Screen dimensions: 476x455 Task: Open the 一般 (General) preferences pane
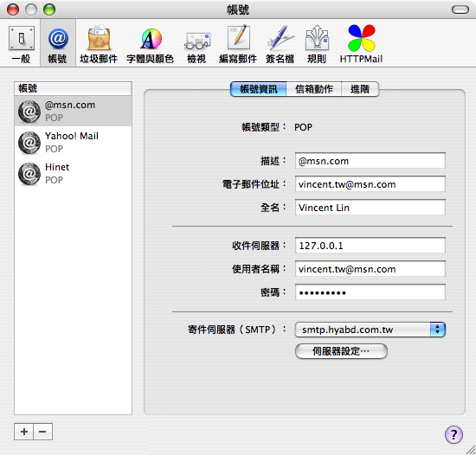pyautogui.click(x=22, y=44)
